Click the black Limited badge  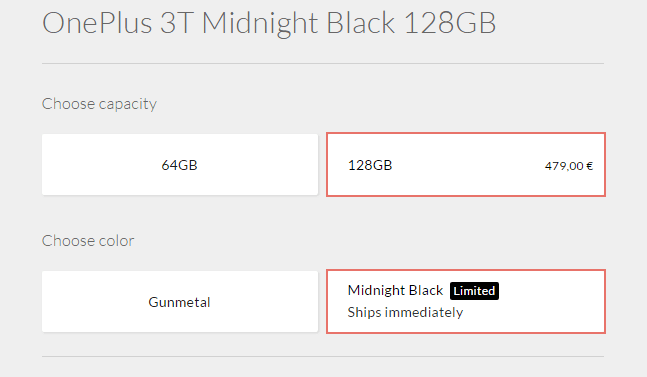point(474,291)
